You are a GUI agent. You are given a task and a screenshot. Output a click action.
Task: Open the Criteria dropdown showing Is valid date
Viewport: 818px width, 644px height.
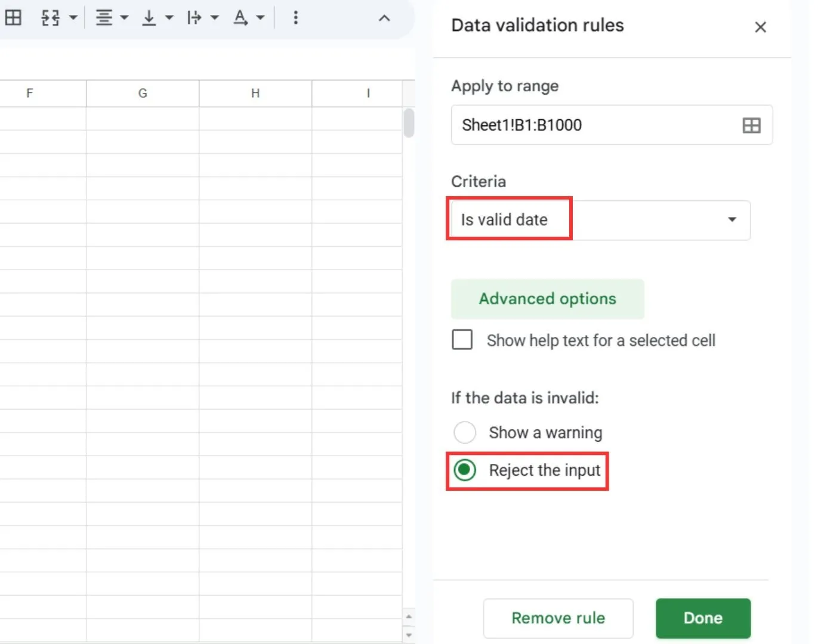point(600,220)
